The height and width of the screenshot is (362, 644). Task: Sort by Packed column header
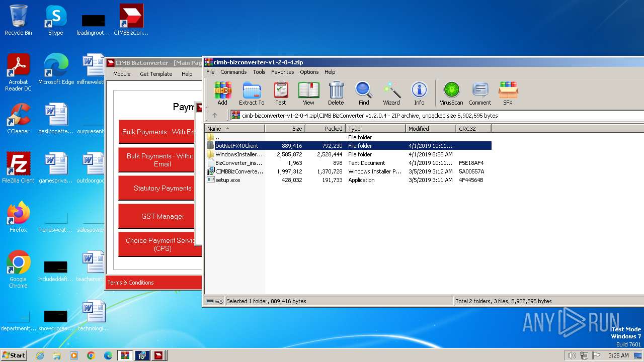pyautogui.click(x=325, y=129)
